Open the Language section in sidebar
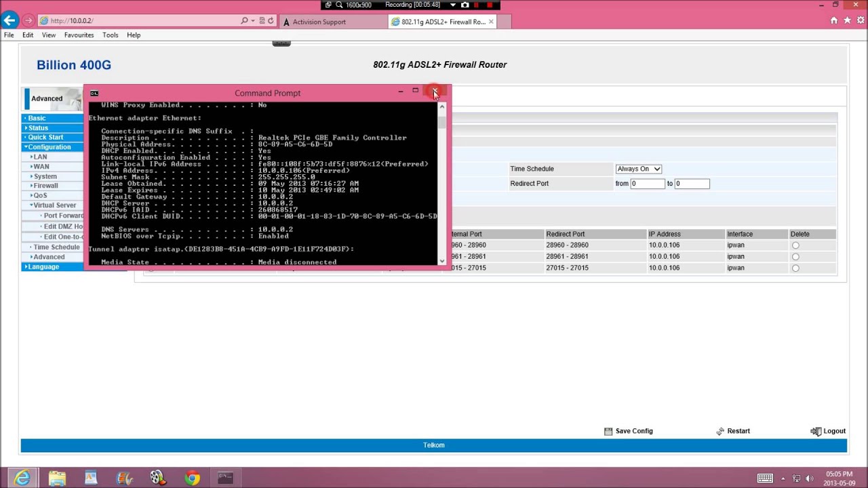 (43, 267)
